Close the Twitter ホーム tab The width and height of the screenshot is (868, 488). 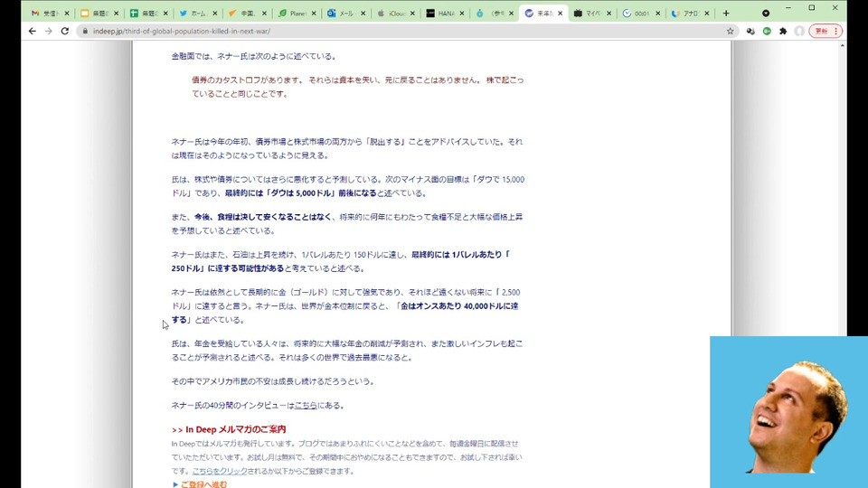coord(215,14)
